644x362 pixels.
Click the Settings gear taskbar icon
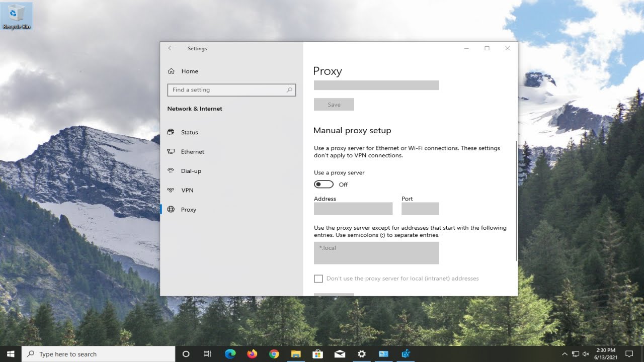click(361, 354)
